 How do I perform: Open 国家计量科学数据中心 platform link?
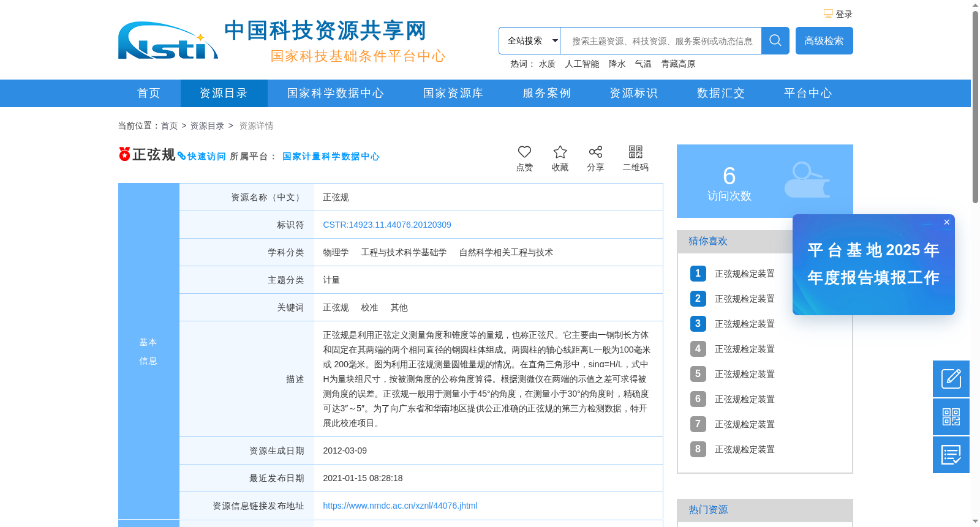(x=331, y=156)
